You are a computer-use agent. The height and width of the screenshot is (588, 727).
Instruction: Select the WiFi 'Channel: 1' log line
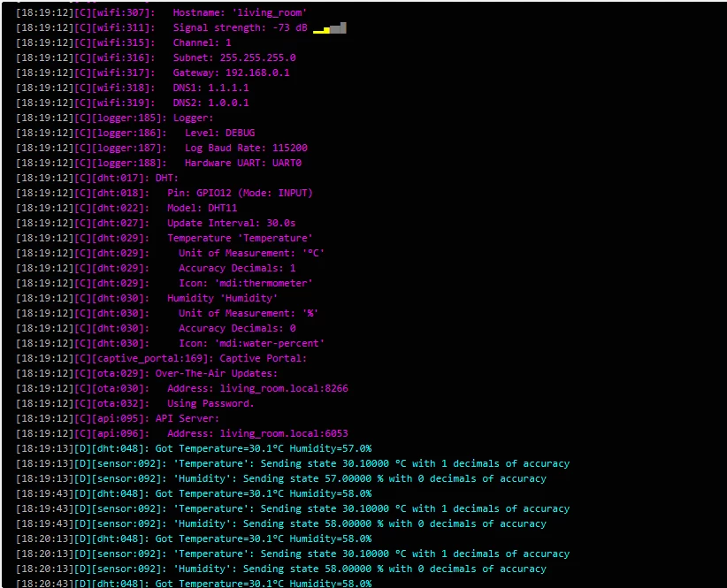point(202,42)
